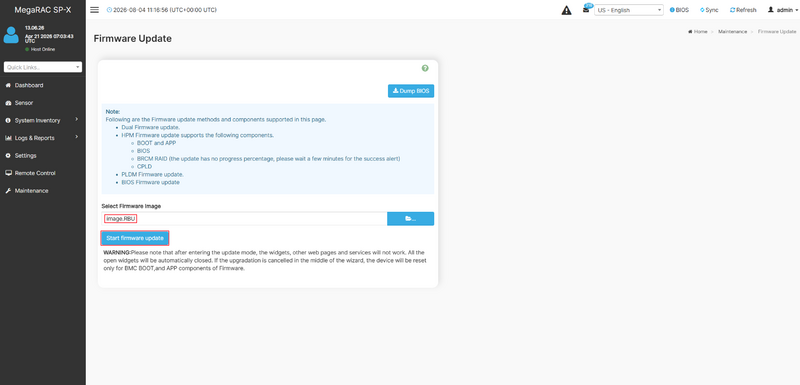
Task: Click Sync in the top bar
Action: tap(709, 10)
